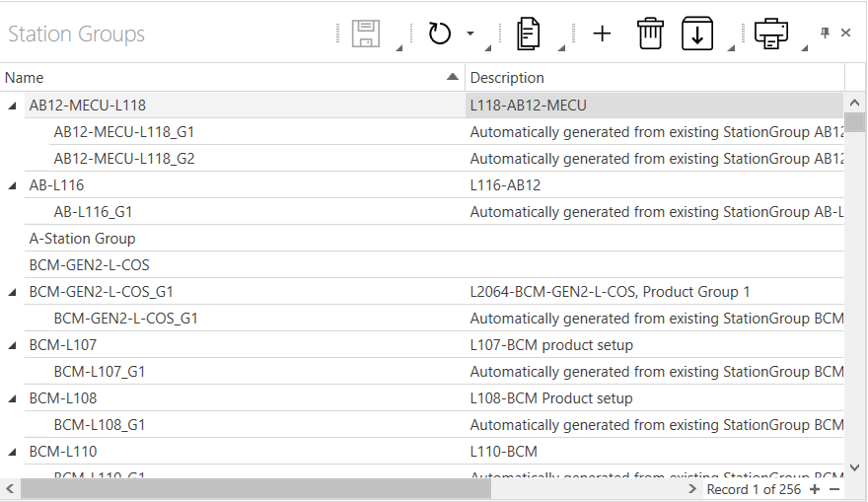
Task: Close the Station Groups panel
Action: point(845,34)
